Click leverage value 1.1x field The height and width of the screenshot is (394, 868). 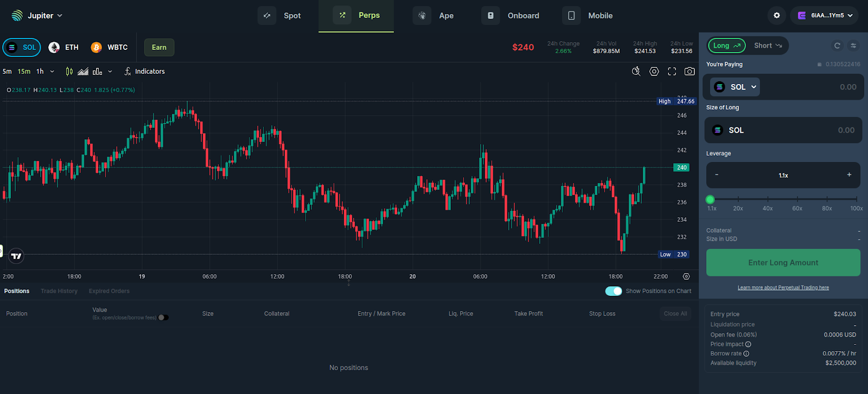[783, 176]
